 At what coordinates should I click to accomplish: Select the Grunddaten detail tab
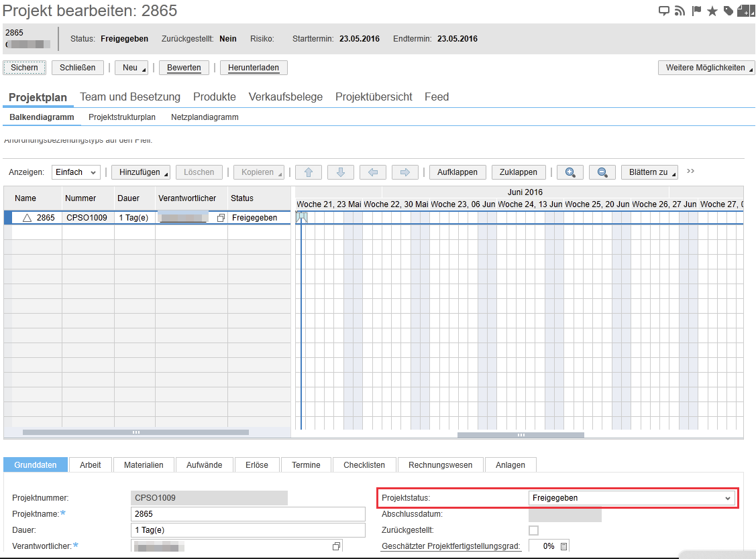click(36, 465)
